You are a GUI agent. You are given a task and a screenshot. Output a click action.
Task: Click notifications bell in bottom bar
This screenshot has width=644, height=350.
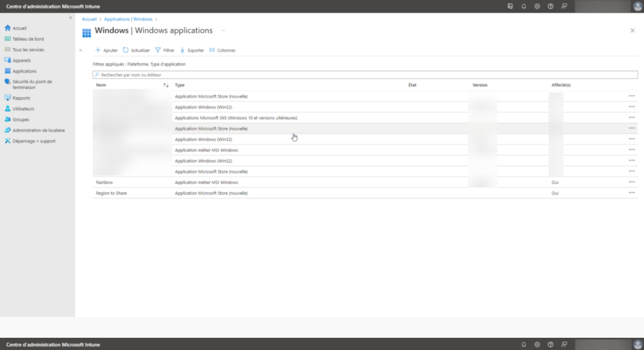524,345
